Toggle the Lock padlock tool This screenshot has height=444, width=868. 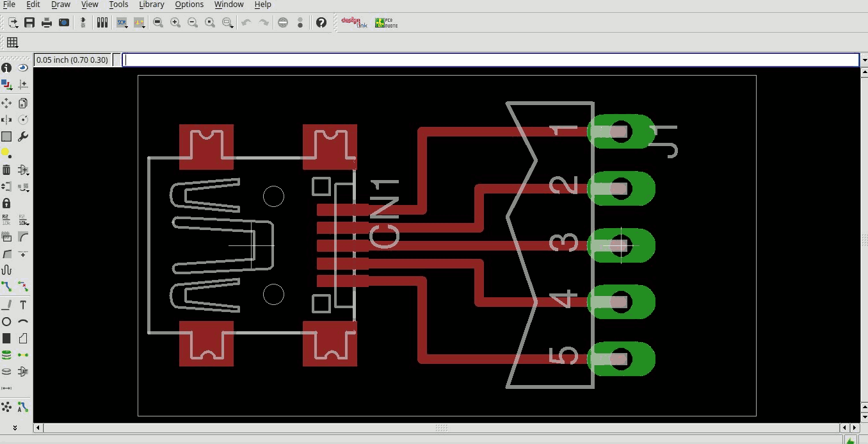click(6, 203)
